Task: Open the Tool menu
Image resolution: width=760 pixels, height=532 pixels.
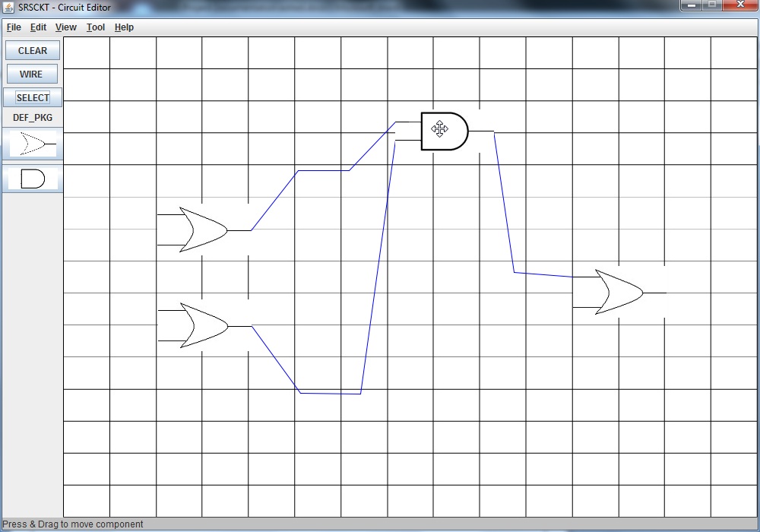Action: [x=96, y=27]
